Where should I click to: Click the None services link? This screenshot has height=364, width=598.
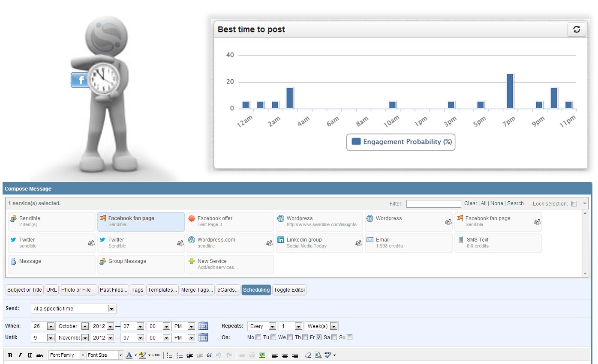tap(497, 203)
